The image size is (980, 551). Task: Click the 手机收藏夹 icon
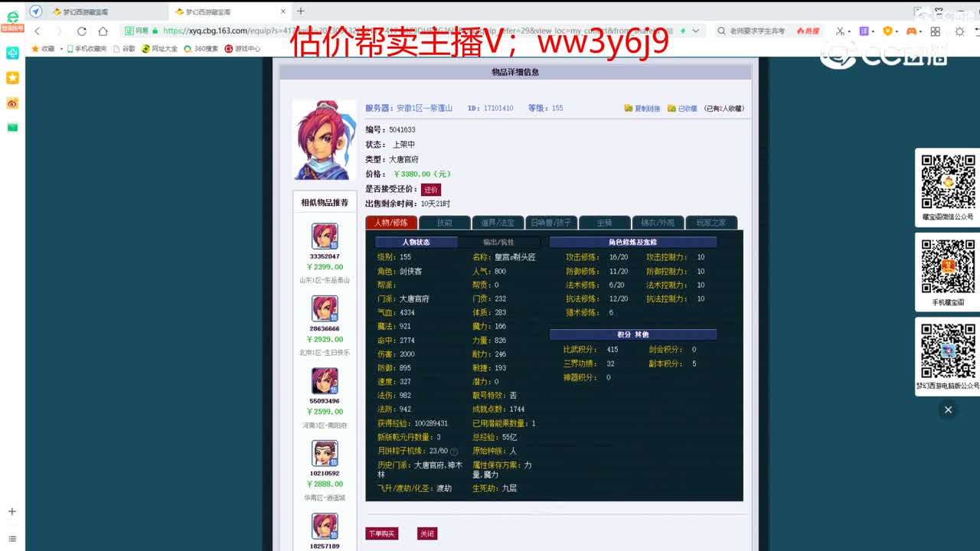[x=70, y=47]
